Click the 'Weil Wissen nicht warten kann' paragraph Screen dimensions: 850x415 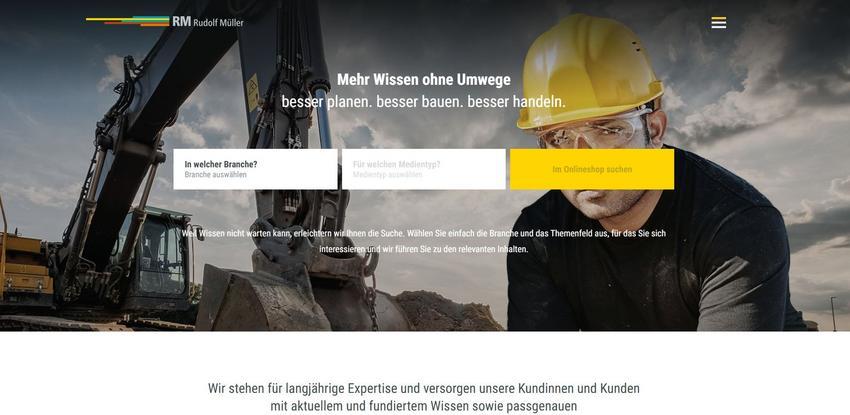tap(424, 242)
